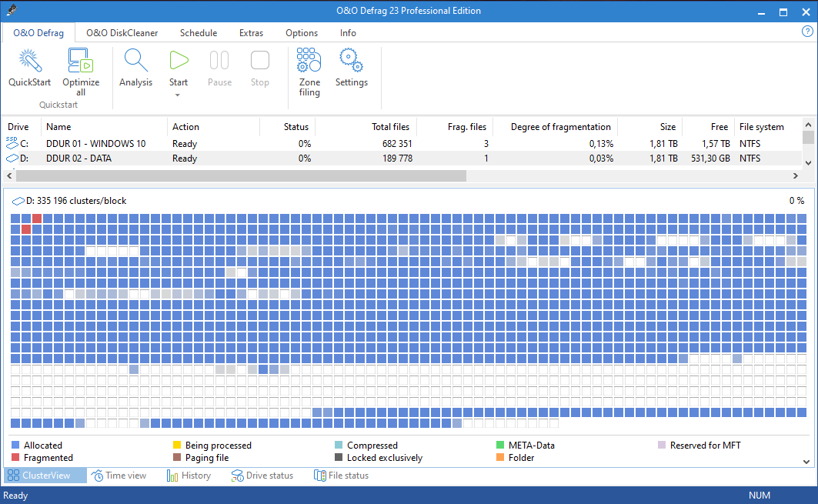Screen dimensions: 818x504
Task: Open the Schedule ribbon tab
Action: point(199,33)
